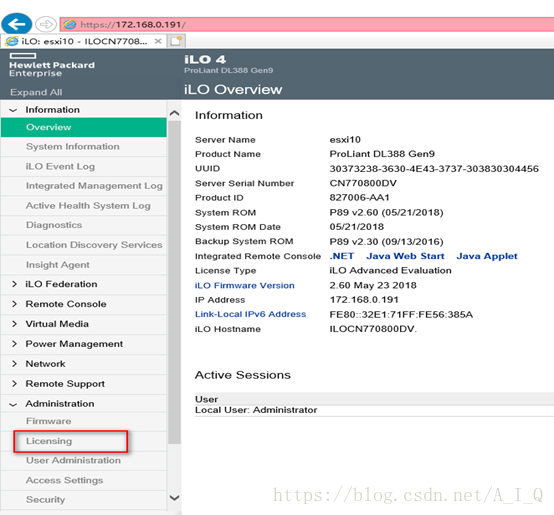Click iLO Hostname value ILOCN770800DV

(373, 329)
